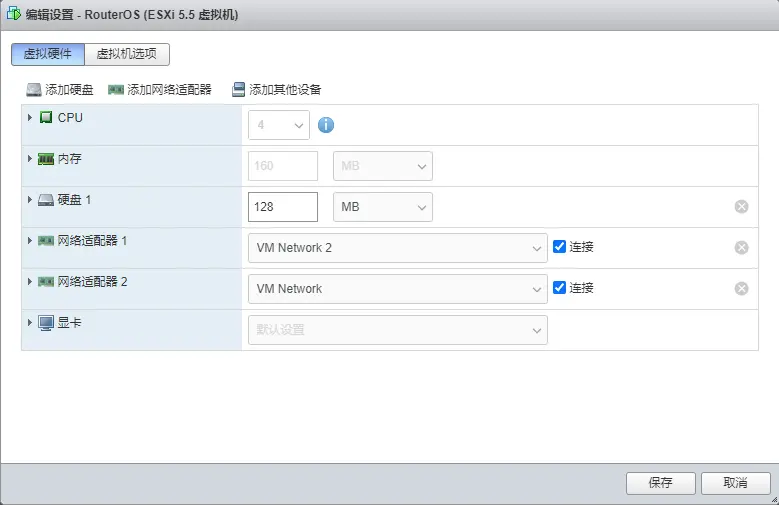Click the memory (内存) module icon

point(46,159)
